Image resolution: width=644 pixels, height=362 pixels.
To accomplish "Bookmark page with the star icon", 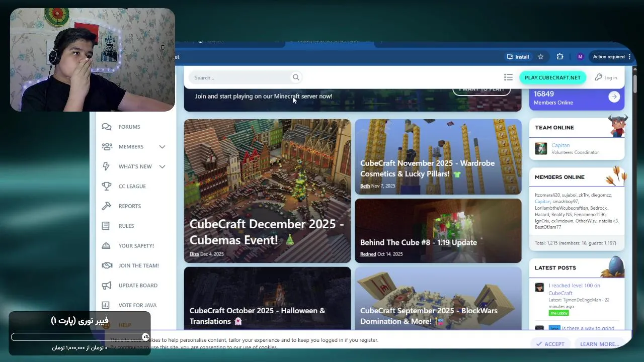I will [x=541, y=57].
